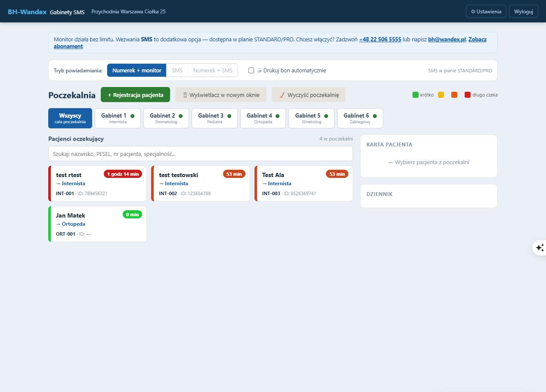Show Wszyscy cała poczekalnia tab
This screenshot has width=546, height=392.
[70, 118]
